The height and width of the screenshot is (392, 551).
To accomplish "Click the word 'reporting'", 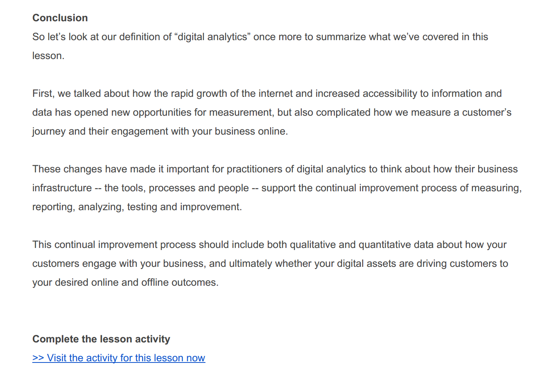I will coord(53,207).
